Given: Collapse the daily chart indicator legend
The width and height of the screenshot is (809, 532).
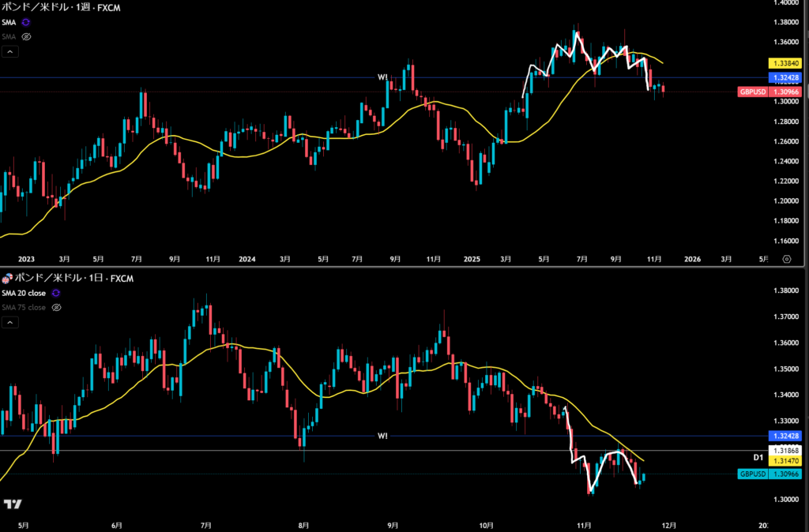Looking at the screenshot, I should tap(9, 322).
